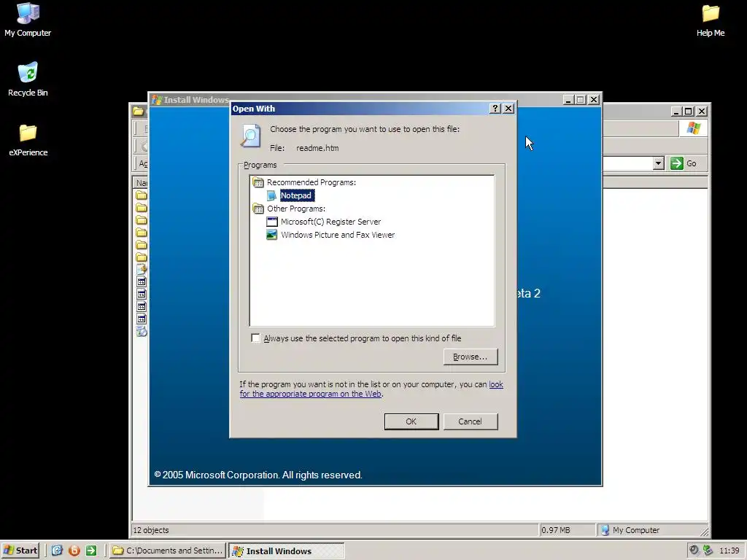Open My Computer desktop icon
Viewport: 747px width, 560px height.
(x=28, y=20)
